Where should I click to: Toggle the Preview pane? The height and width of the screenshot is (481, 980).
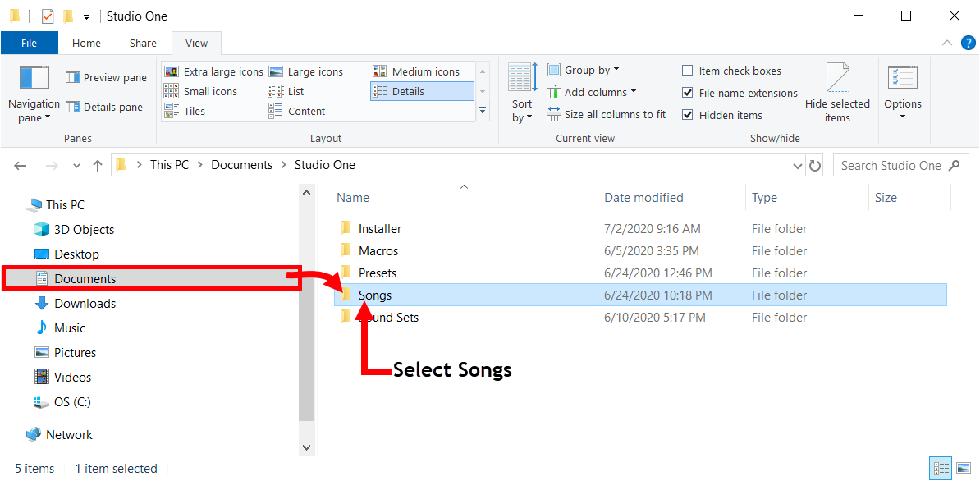(106, 77)
